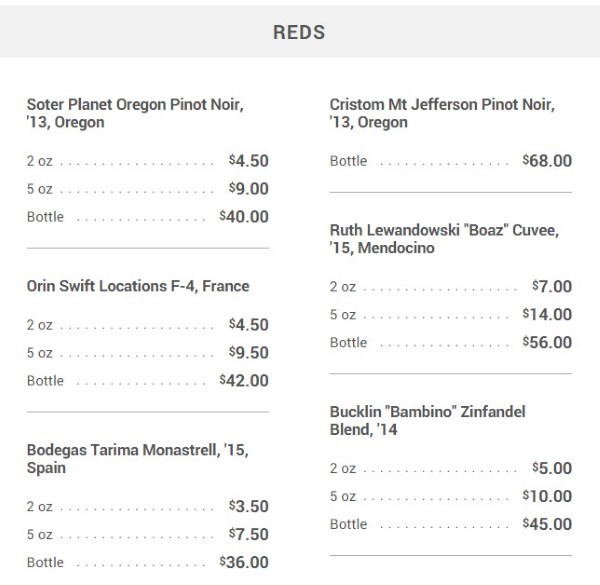Viewport: 600px width, 585px height.
Task: Choose Boaz Cuvee 5 oz at $14.00
Action: coord(451,314)
